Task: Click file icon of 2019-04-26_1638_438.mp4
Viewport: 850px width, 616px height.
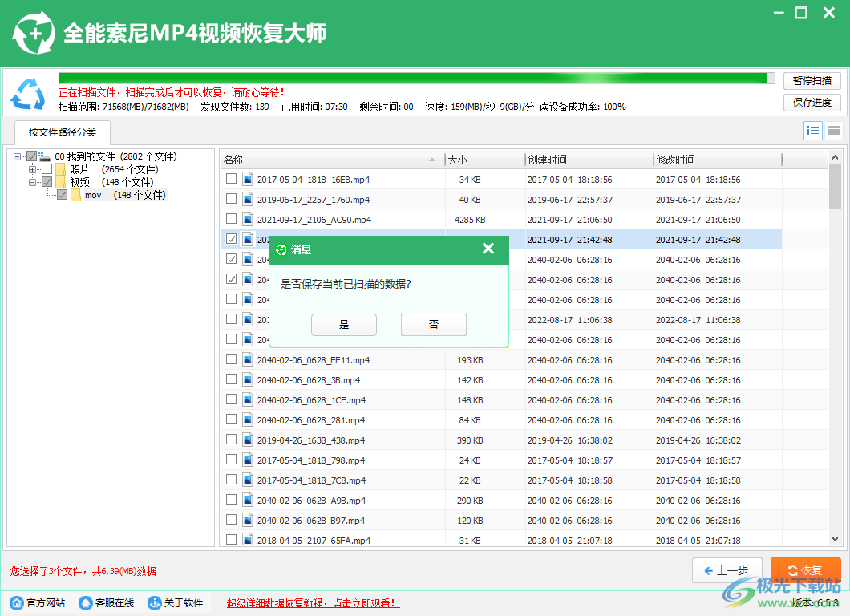Action: [x=248, y=440]
